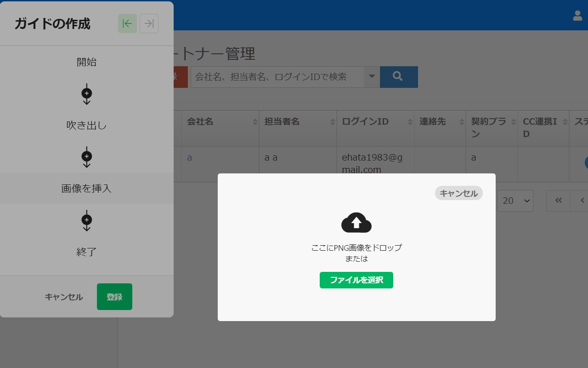Sort by ログインID column
The height and width of the screenshot is (368, 588).
410,122
